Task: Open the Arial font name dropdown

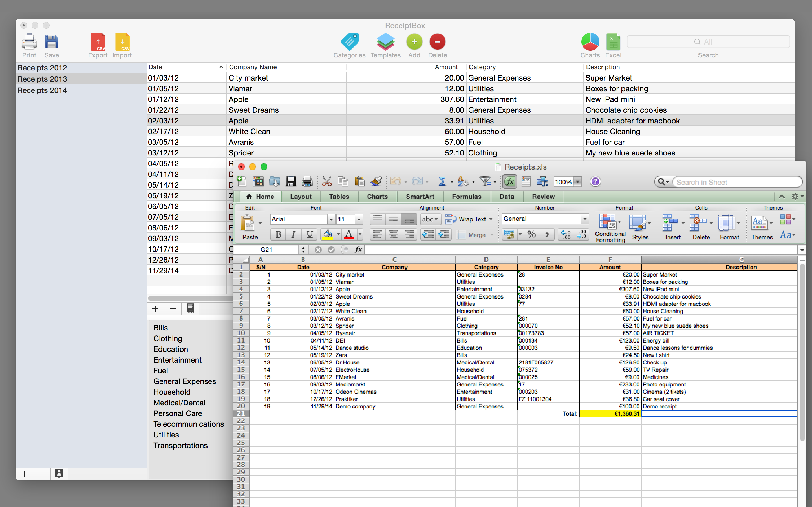Action: (x=331, y=219)
